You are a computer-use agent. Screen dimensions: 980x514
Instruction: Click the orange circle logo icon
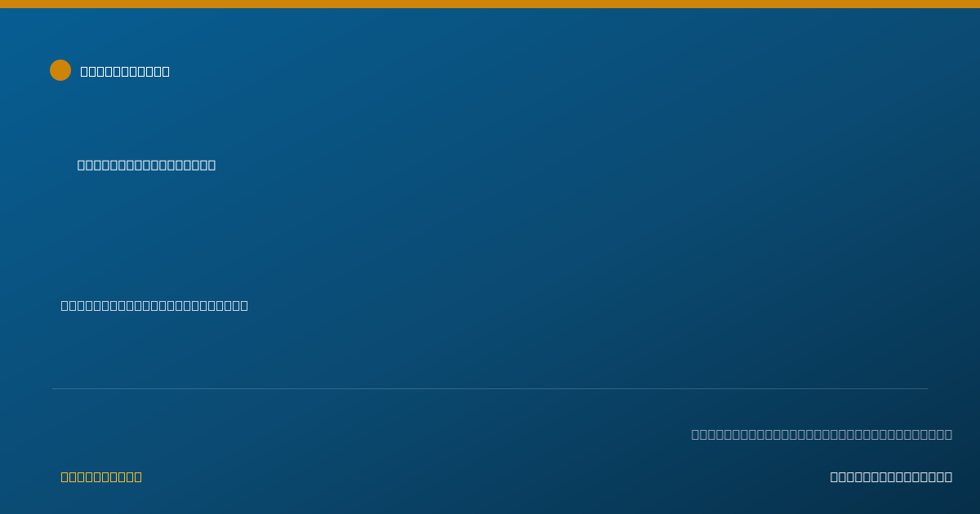click(60, 70)
